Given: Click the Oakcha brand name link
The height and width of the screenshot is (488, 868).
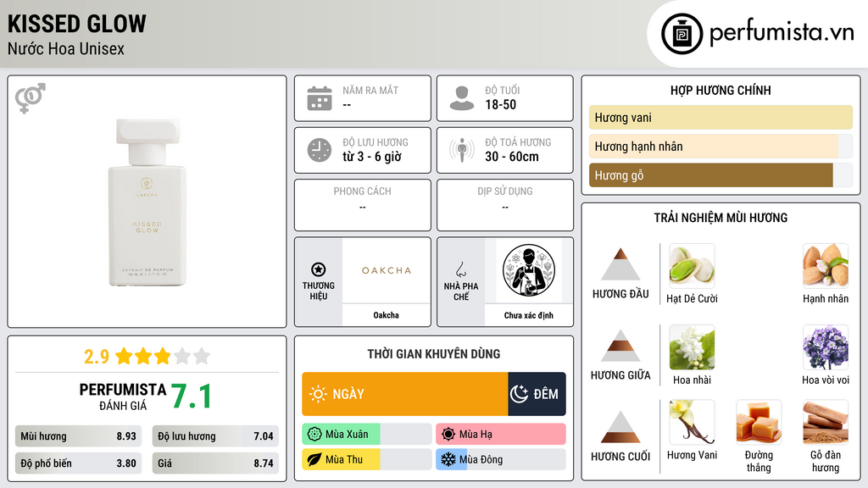Looking at the screenshot, I should (x=386, y=315).
